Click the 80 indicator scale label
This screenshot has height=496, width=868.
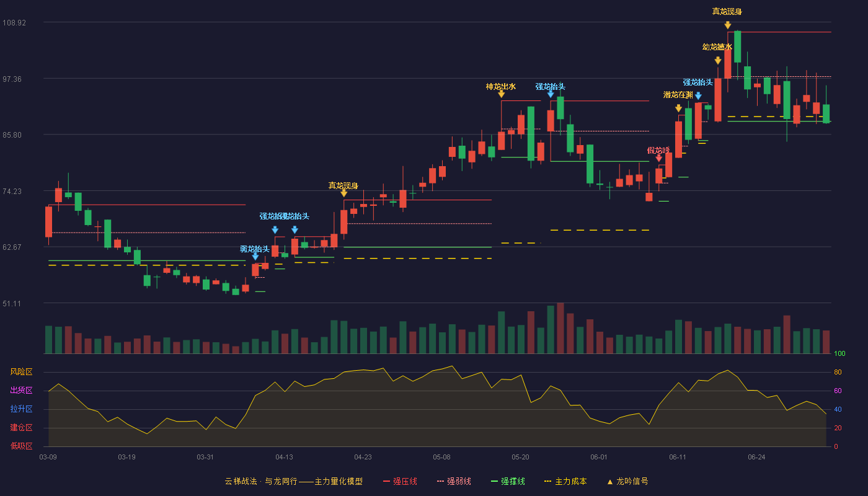click(838, 372)
